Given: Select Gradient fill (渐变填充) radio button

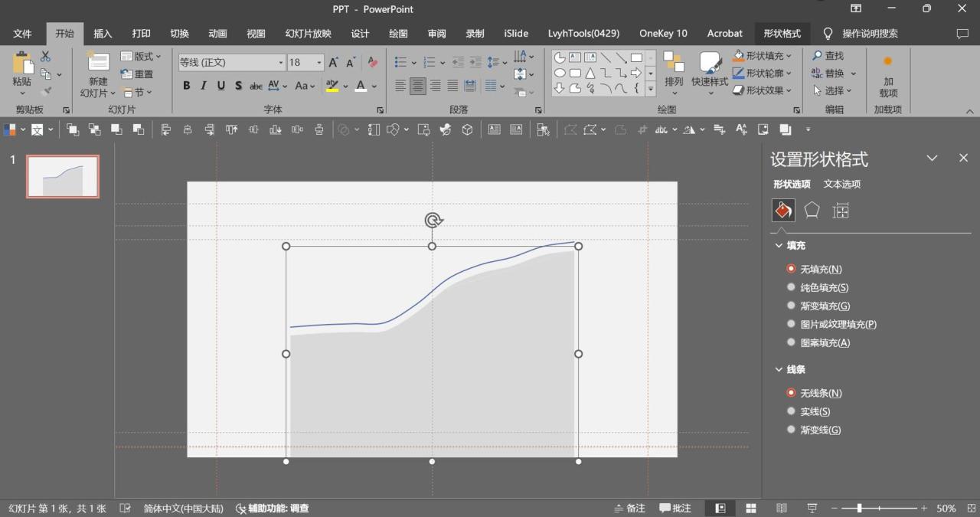Looking at the screenshot, I should point(792,306).
